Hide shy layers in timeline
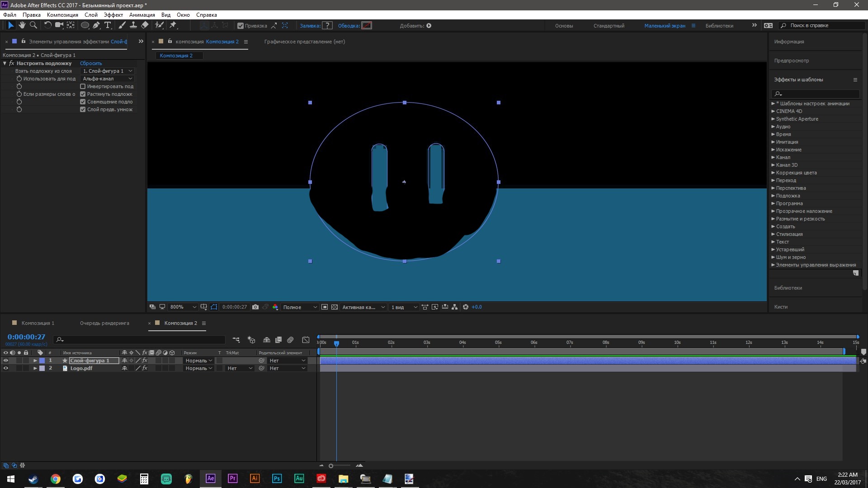Screen dimensions: 868x488 [x=267, y=340]
